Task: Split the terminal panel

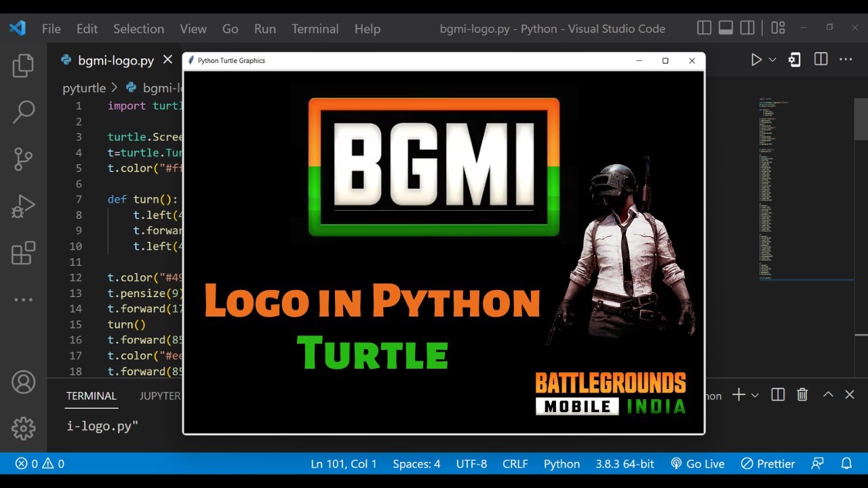Action: (x=778, y=394)
